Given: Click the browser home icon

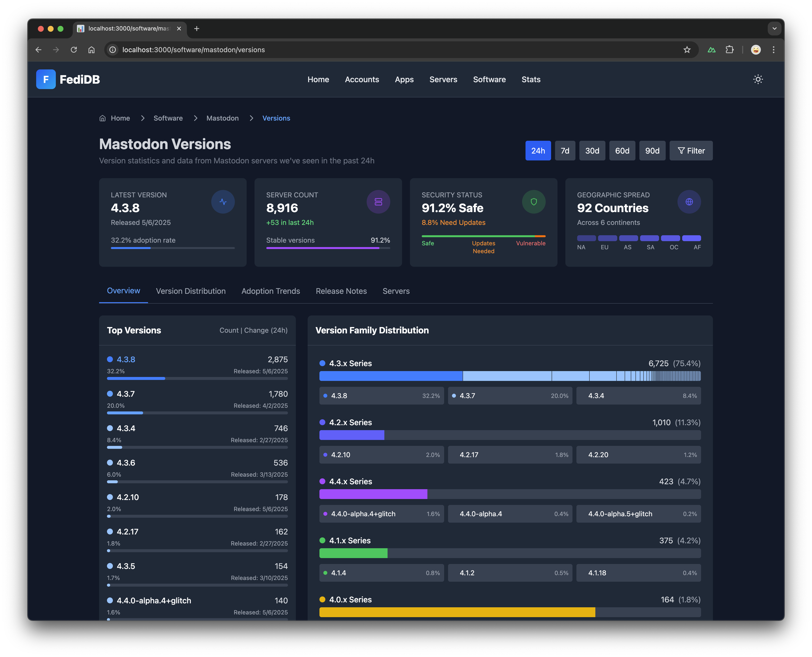Looking at the screenshot, I should pos(92,49).
